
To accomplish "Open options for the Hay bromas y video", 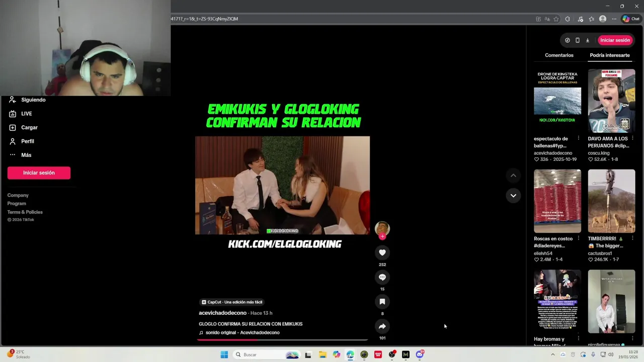I will (578, 338).
